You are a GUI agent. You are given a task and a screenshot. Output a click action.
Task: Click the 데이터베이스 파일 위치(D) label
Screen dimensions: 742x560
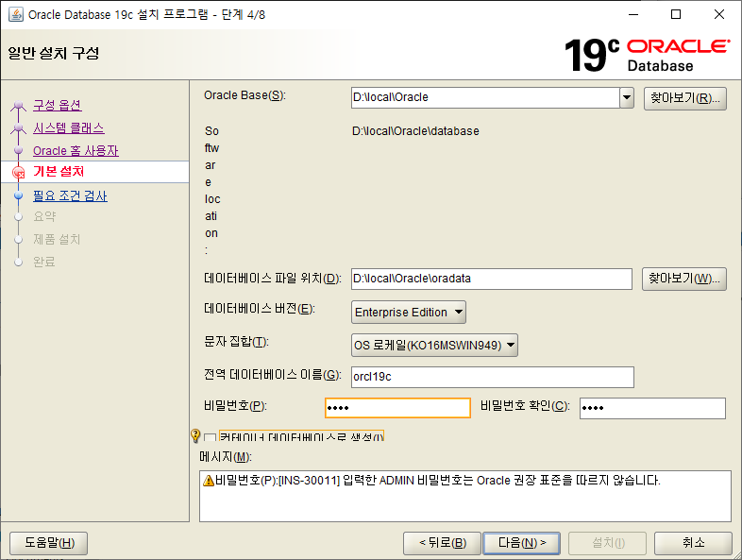coord(273,279)
